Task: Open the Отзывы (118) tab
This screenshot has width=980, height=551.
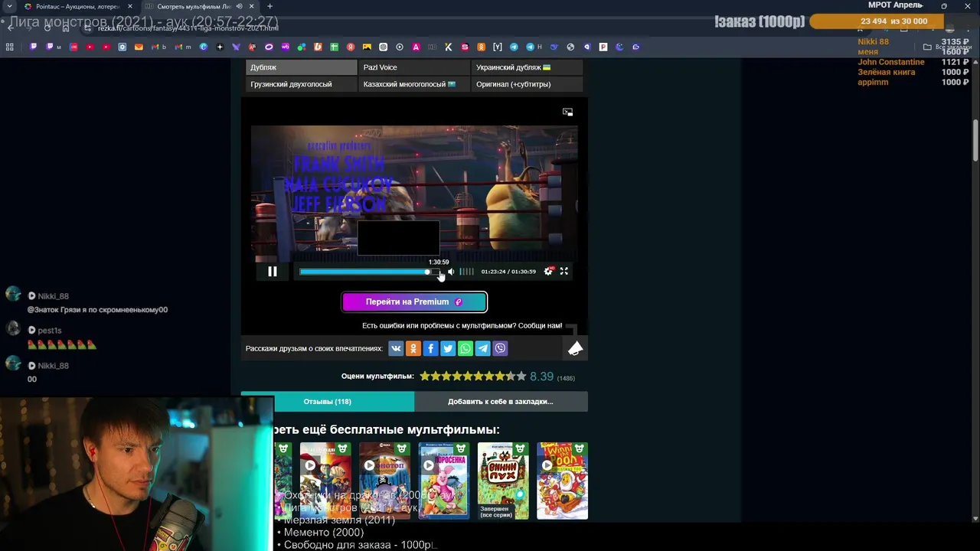Action: click(x=328, y=401)
